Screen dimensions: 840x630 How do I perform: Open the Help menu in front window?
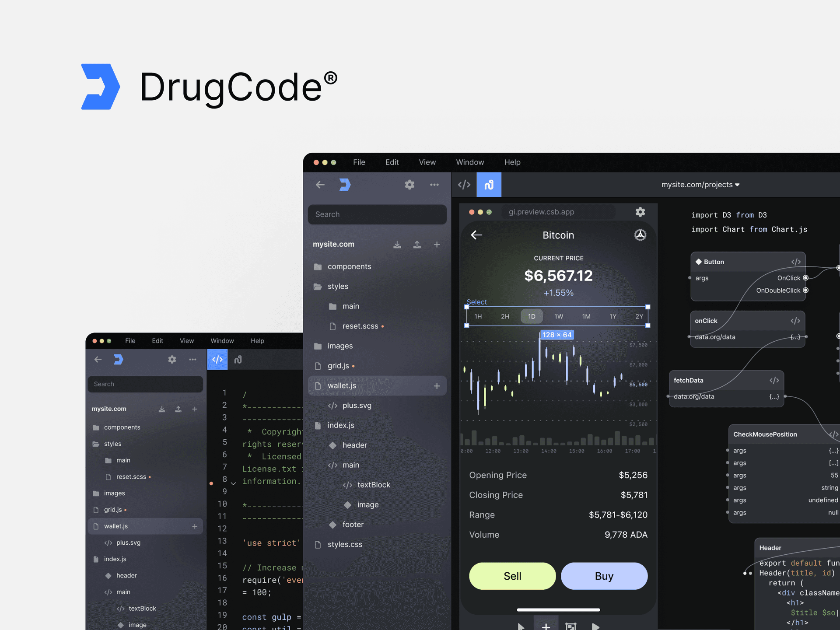512,162
